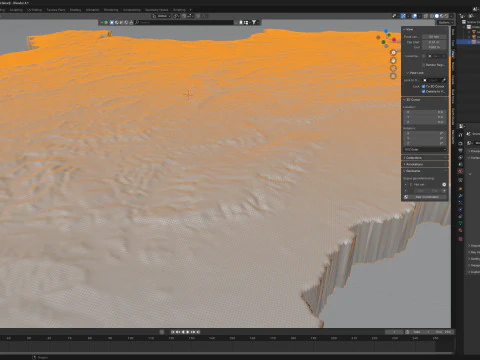Click the zoom magnifier navigation icon

[x=393, y=53]
